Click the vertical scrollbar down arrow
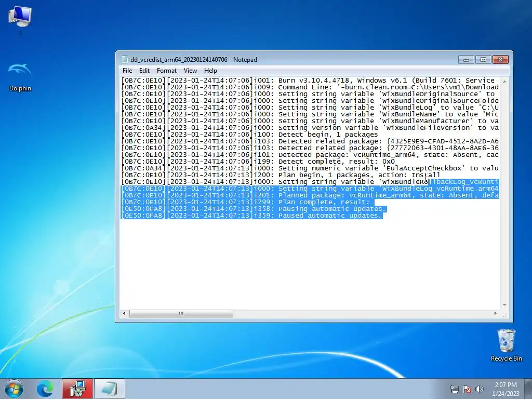532x399 pixels. pos(504,304)
